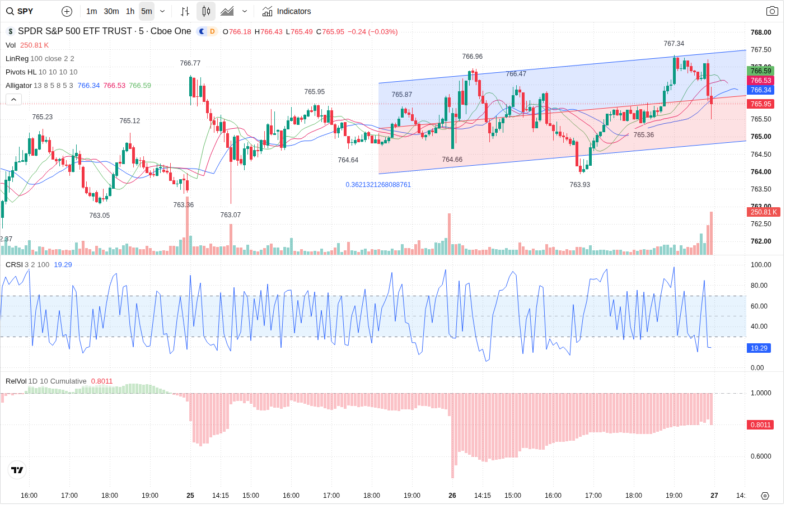The image size is (795, 532).
Task: Click the TradingView logo
Action: click(17, 470)
